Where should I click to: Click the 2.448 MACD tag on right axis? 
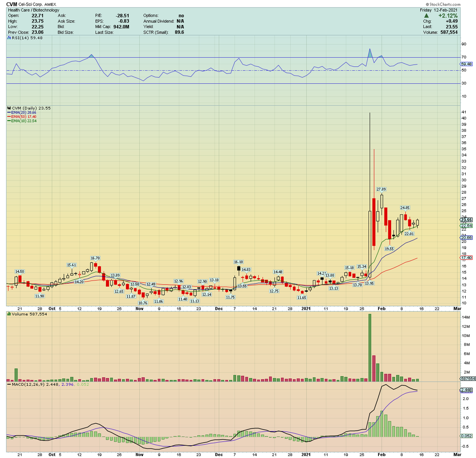[466, 390]
